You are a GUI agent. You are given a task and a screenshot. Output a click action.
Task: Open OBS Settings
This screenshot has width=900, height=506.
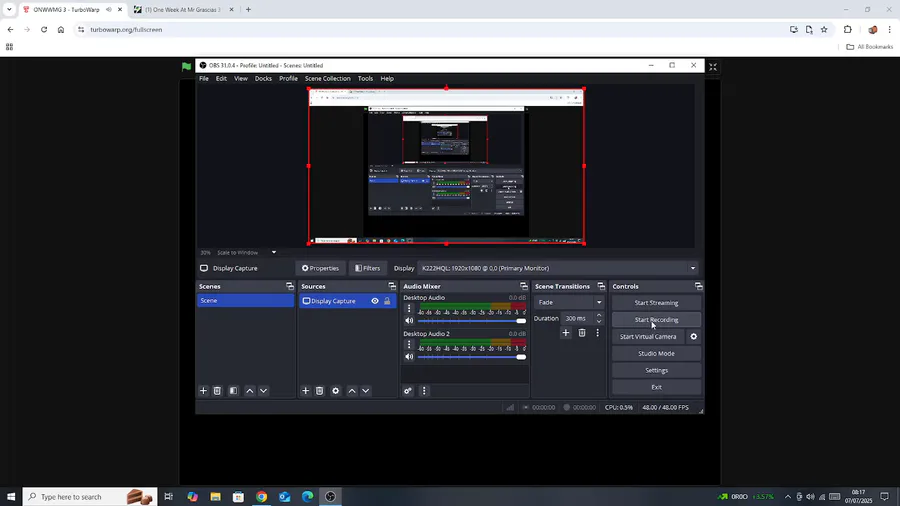pos(656,371)
